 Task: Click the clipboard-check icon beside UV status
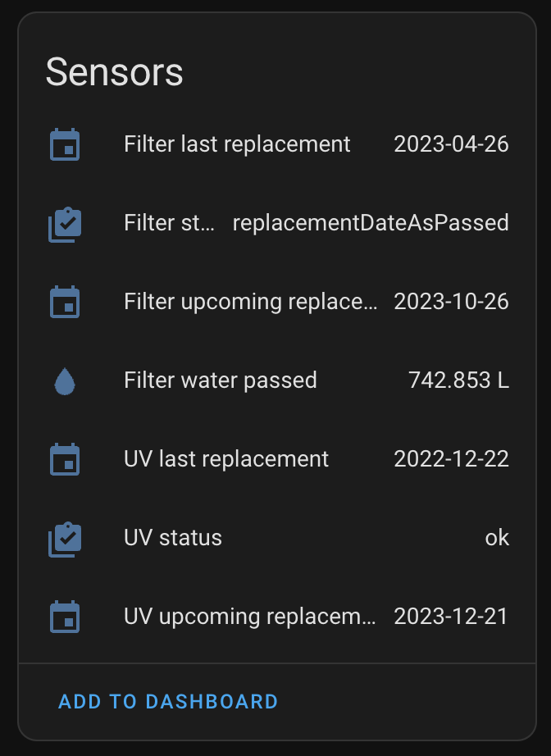click(65, 537)
